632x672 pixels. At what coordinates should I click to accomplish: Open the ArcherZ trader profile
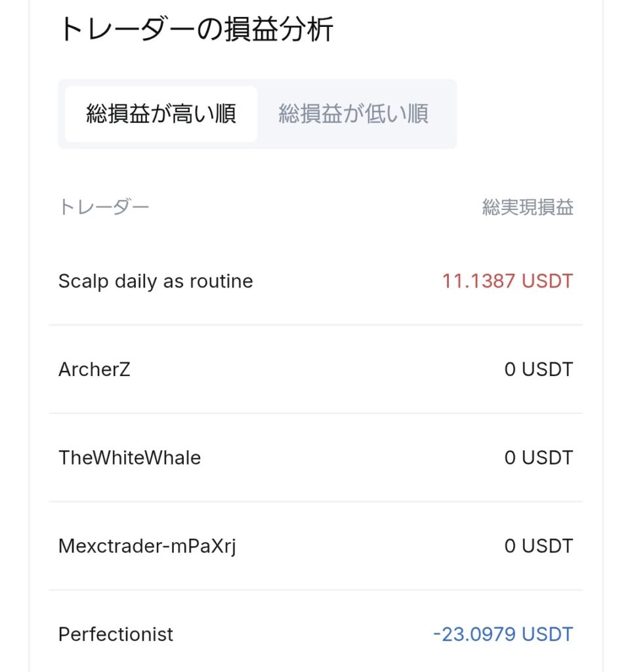(x=95, y=369)
